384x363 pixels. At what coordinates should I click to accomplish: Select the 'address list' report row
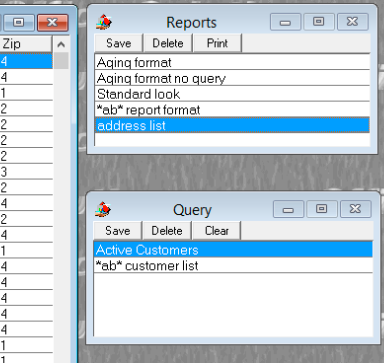(232, 126)
